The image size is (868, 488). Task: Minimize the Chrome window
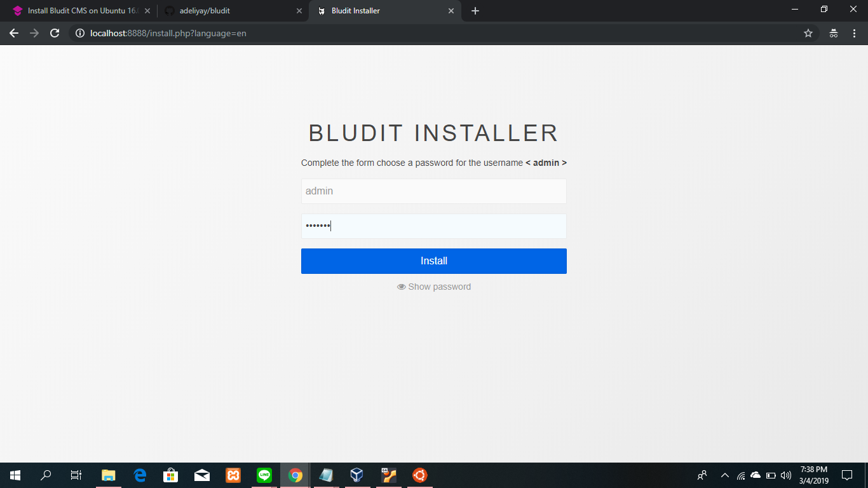[x=795, y=10]
